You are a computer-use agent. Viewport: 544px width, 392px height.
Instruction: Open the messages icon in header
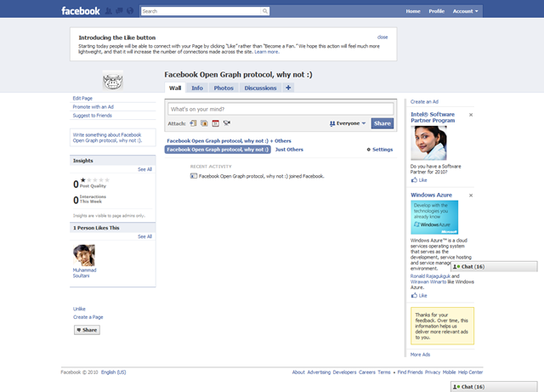tap(119, 11)
